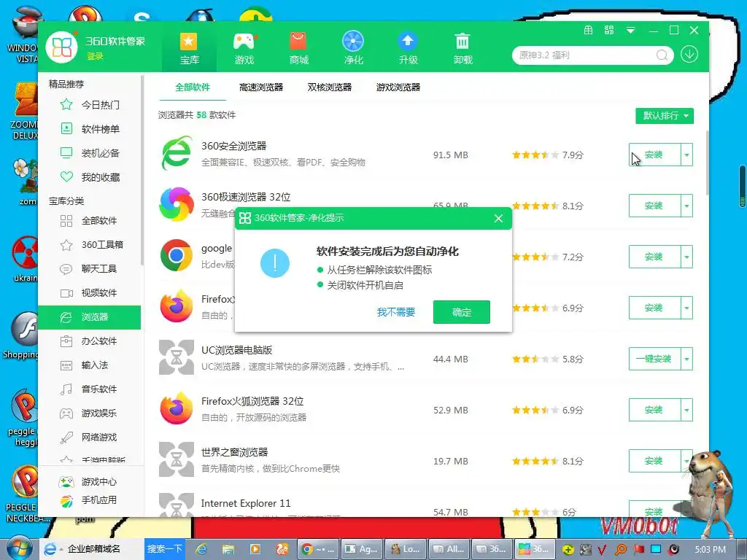The width and height of the screenshot is (747, 560).
Task: Open the 卸载 trash can icon
Action: [462, 42]
